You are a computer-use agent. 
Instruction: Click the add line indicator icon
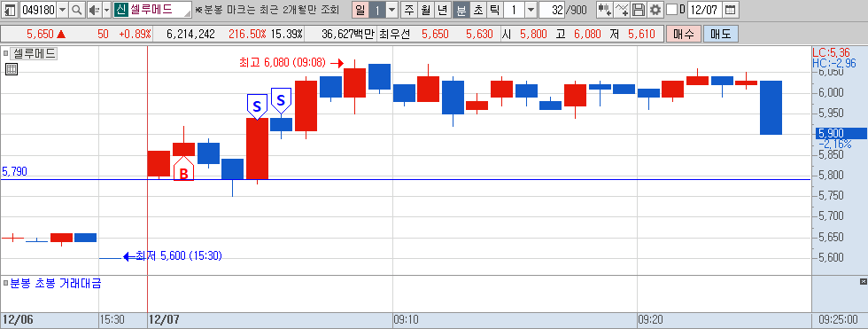pyautogui.click(x=622, y=10)
